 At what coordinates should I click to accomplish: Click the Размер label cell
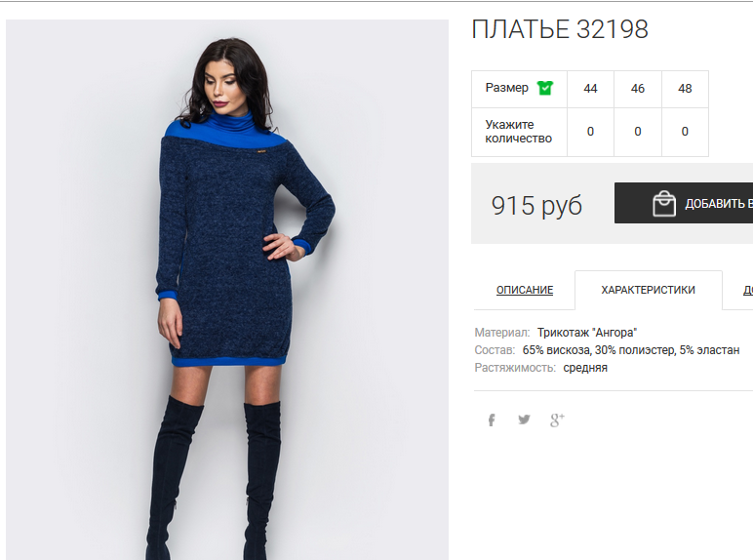point(519,89)
